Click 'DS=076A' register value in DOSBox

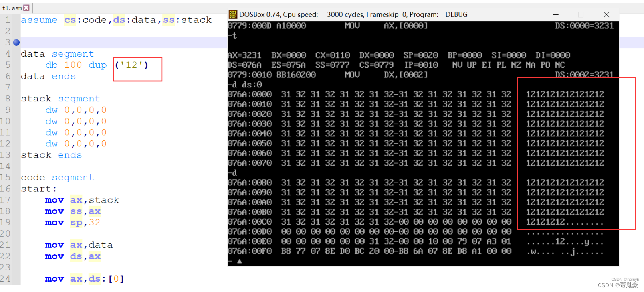244,65
